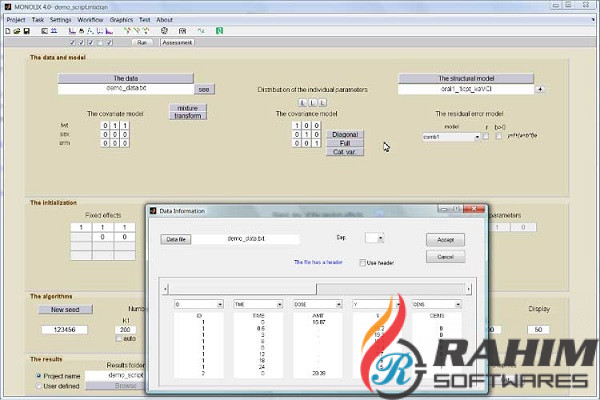Check the Use header checkbox
Image resolution: width=600 pixels, height=400 pixels.
point(362,263)
